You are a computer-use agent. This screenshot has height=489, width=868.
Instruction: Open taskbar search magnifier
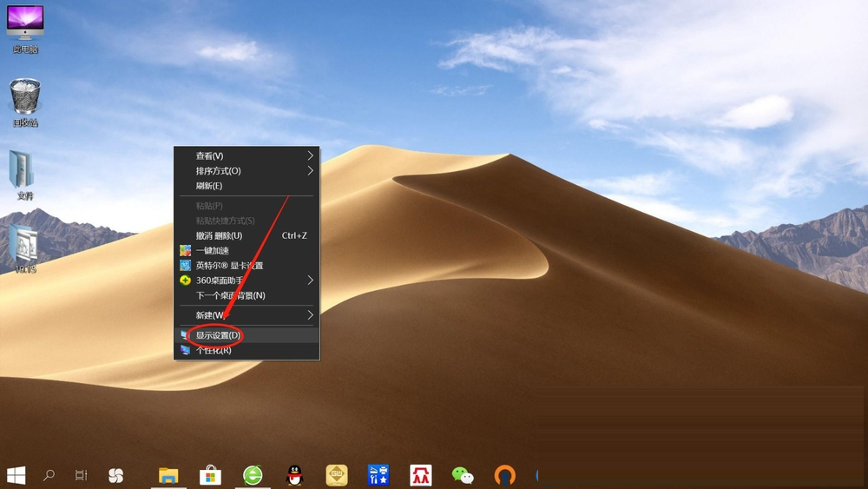pyautogui.click(x=49, y=475)
